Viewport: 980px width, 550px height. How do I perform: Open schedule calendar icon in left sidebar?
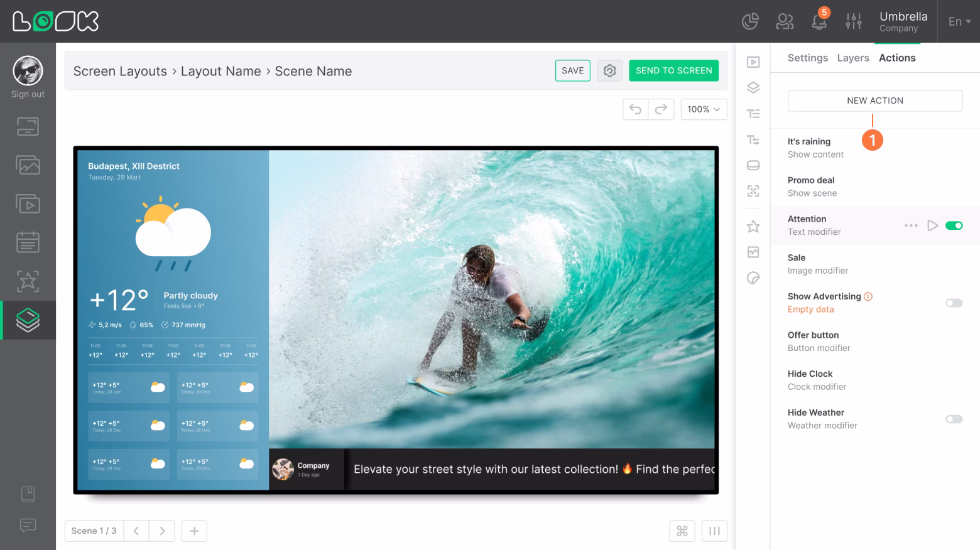click(x=28, y=242)
